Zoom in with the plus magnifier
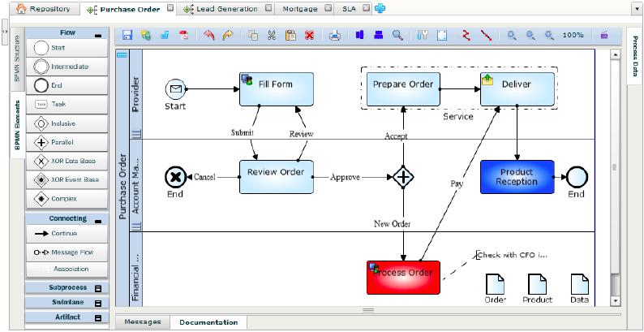The width and height of the screenshot is (644, 332). coord(512,36)
